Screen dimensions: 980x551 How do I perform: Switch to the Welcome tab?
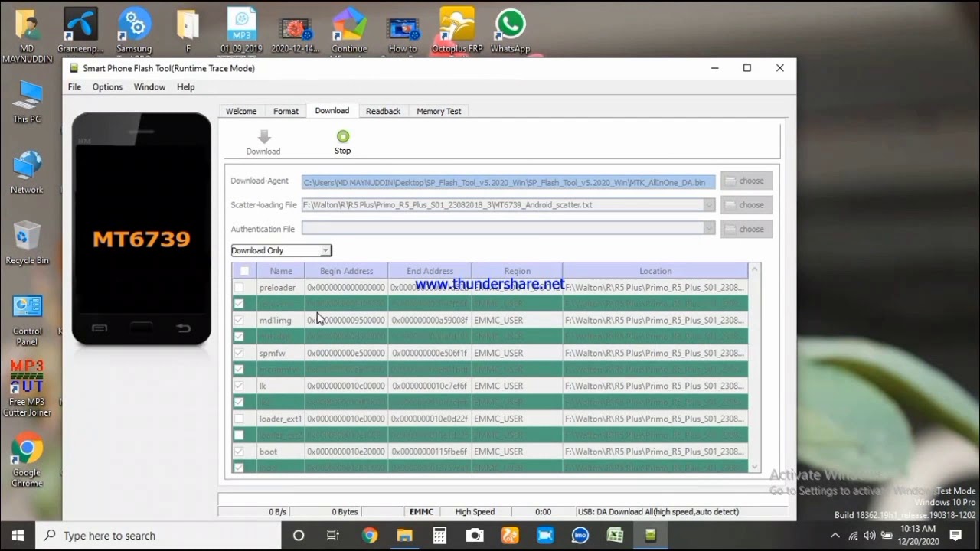(241, 112)
